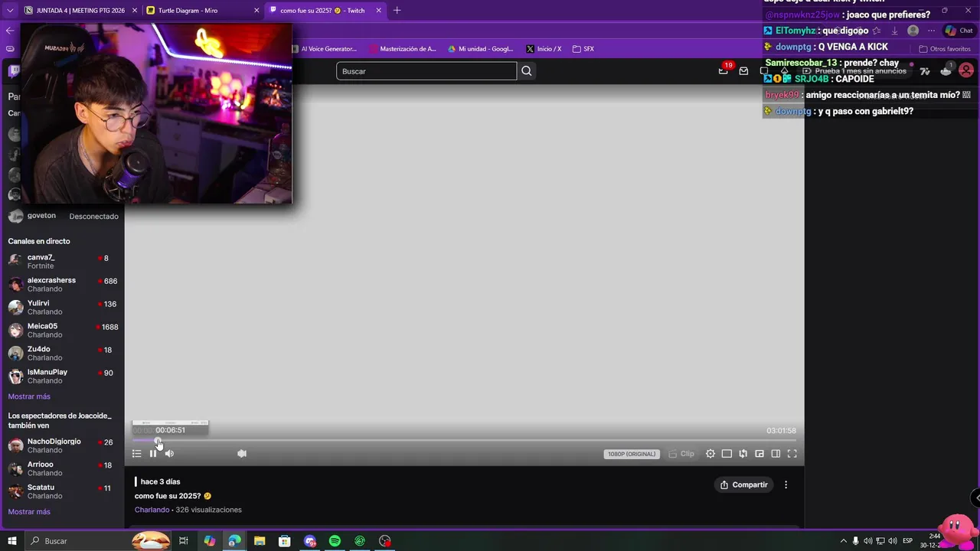
Task: Open player settings gear
Action: (x=710, y=454)
